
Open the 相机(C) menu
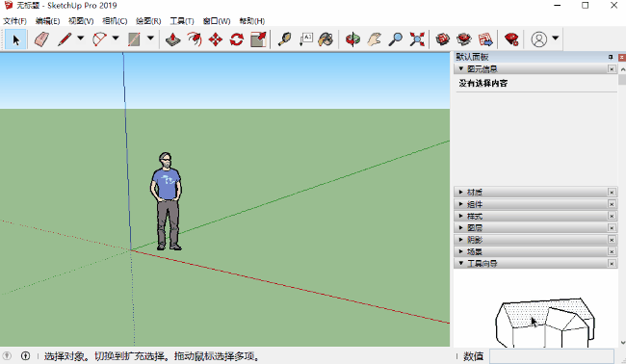tap(115, 21)
